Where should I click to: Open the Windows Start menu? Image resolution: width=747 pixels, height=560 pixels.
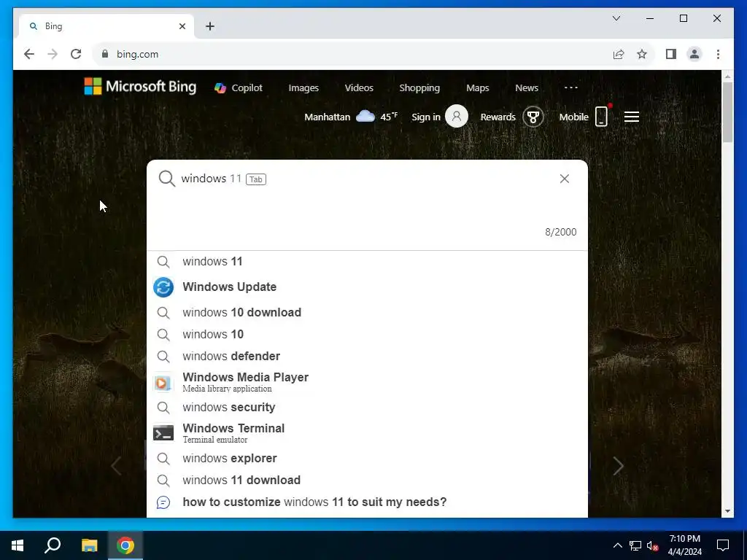(18, 545)
